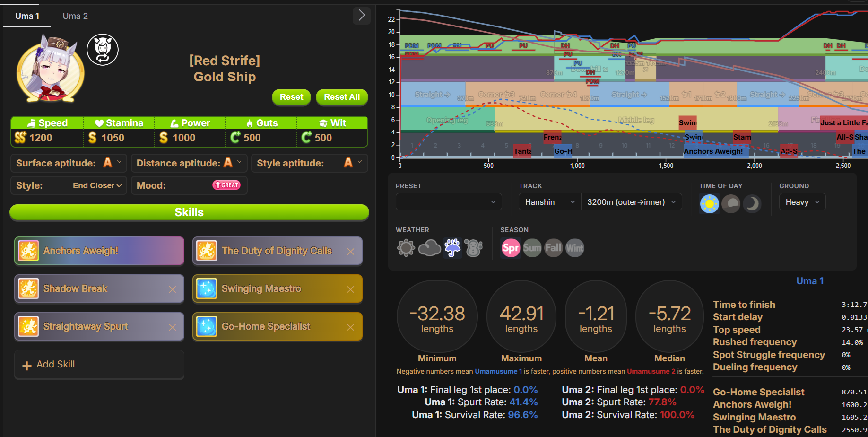This screenshot has width=868, height=437.
Task: Collapse the Skills section bar
Action: [x=189, y=212]
